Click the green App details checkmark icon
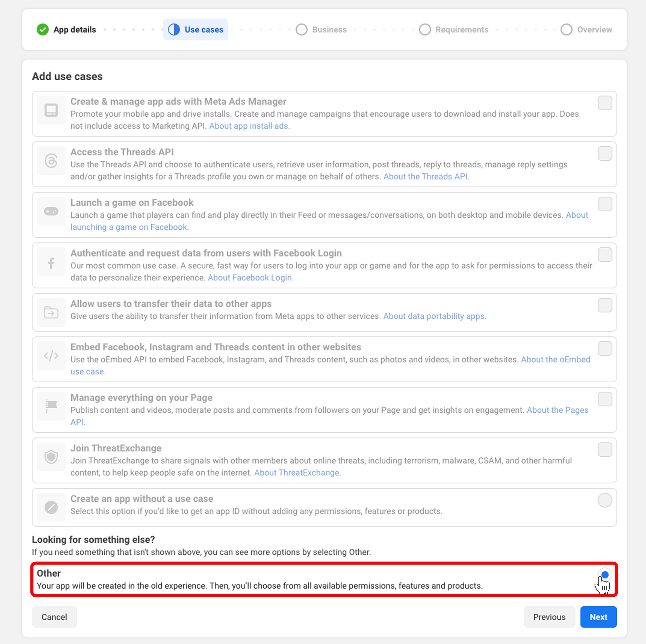This screenshot has width=646, height=644. [x=42, y=29]
